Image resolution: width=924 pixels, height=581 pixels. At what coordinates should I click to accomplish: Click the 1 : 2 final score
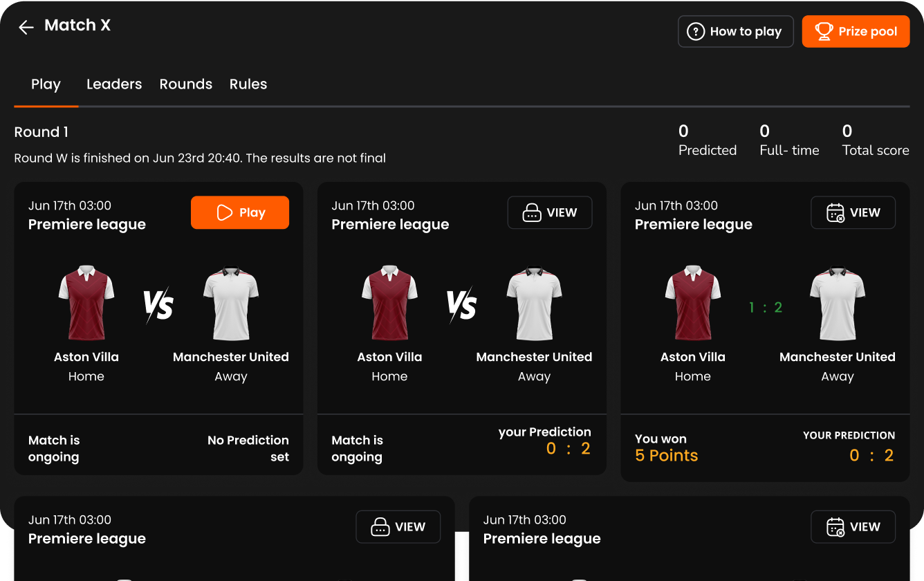coord(765,308)
